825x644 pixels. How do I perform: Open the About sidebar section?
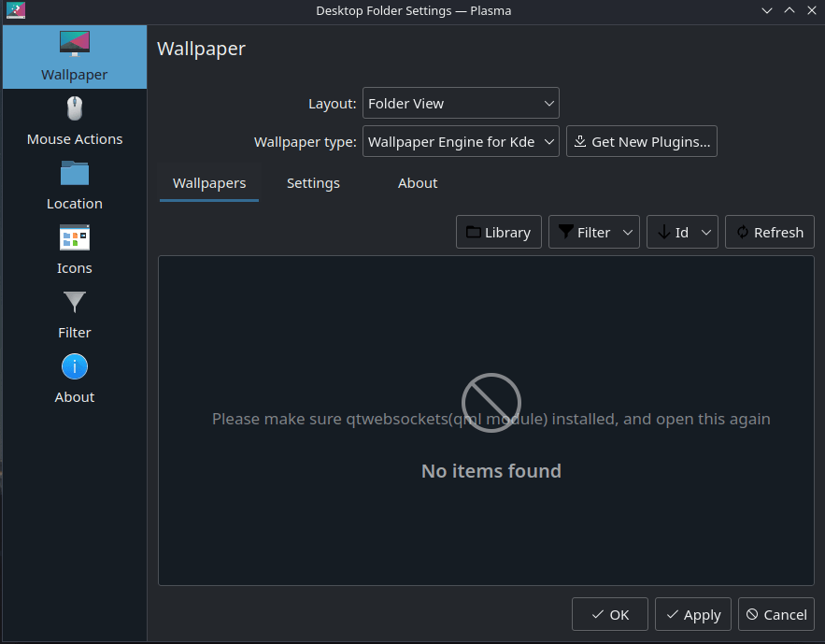(74, 379)
